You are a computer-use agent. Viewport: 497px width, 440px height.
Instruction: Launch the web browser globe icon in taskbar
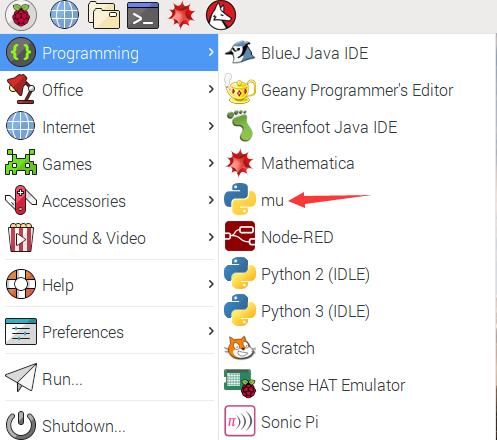point(64,15)
